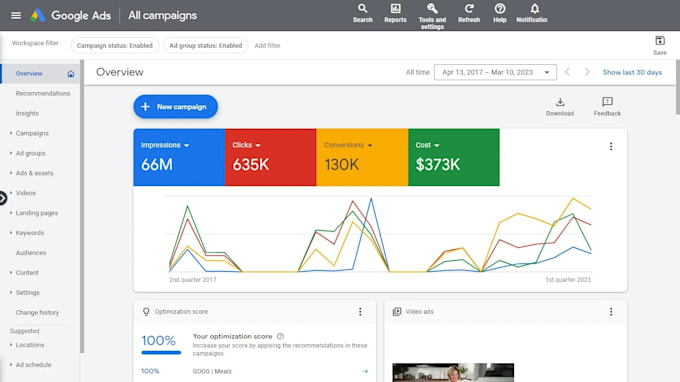Select the blue Impressions metric tile

179,157
